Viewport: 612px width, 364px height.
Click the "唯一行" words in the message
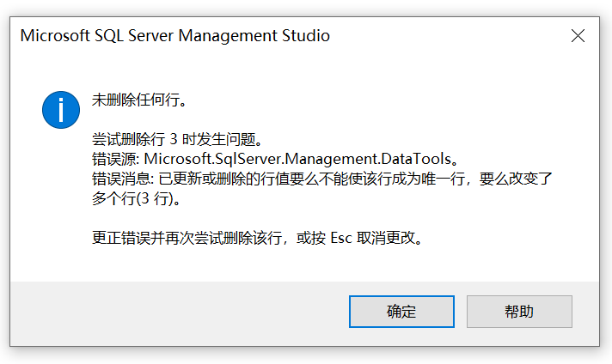pos(445,179)
